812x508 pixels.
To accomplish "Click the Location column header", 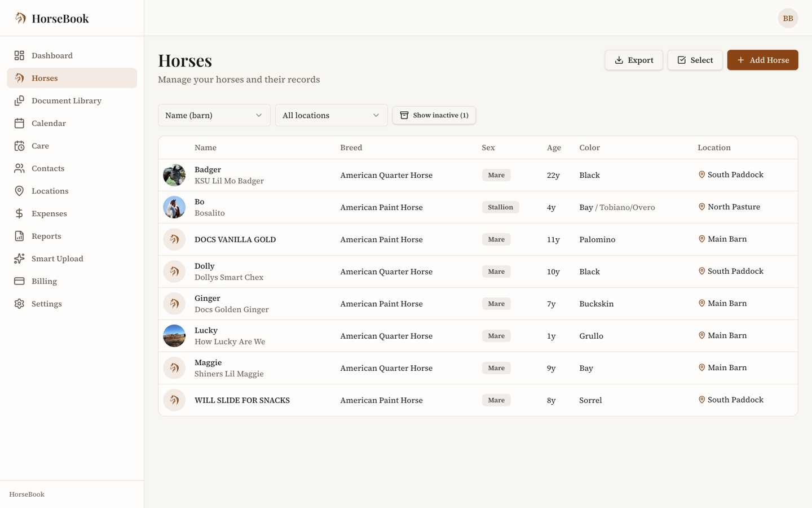I will [714, 147].
